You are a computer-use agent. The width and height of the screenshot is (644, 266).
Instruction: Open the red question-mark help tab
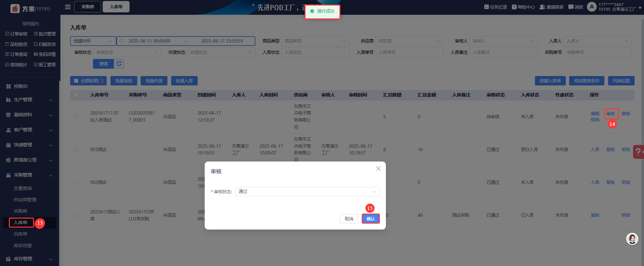(x=638, y=152)
